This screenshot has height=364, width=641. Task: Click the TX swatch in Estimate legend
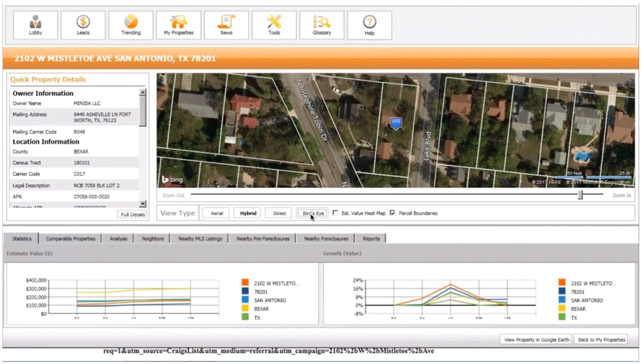click(x=245, y=317)
